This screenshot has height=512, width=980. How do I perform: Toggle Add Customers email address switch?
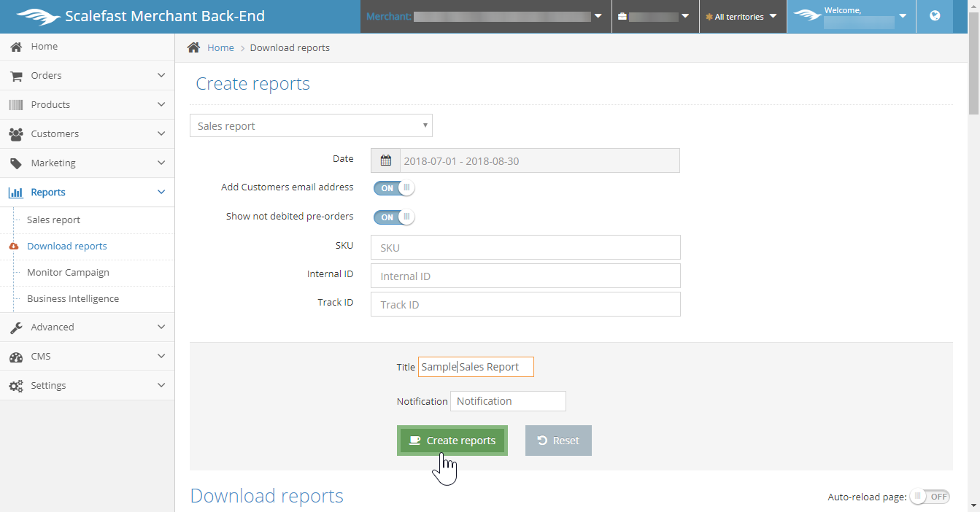(x=394, y=188)
